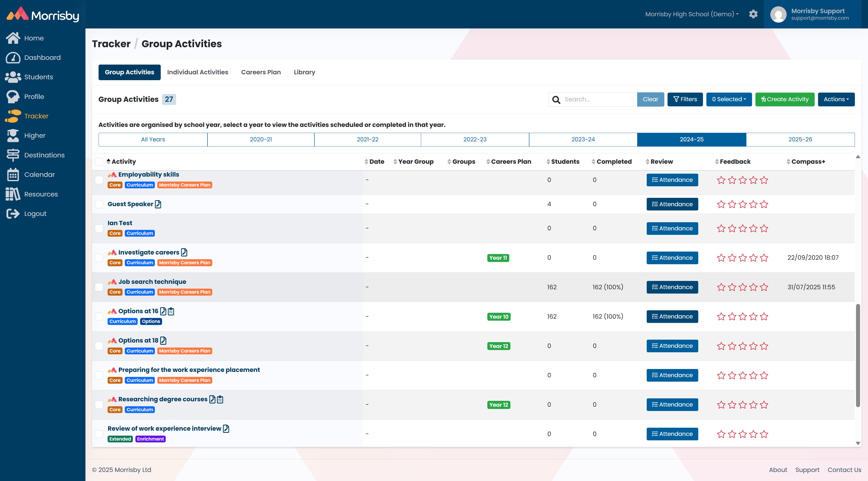Screen dimensions: 868x481
Task: Toggle the select-all checkbox in table header
Action: point(99,161)
